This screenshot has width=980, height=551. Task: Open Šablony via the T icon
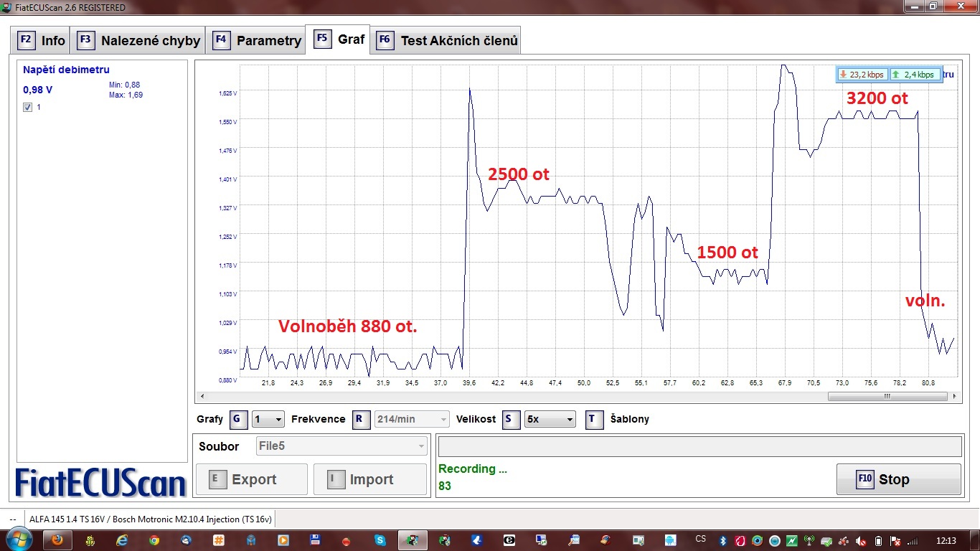point(595,420)
